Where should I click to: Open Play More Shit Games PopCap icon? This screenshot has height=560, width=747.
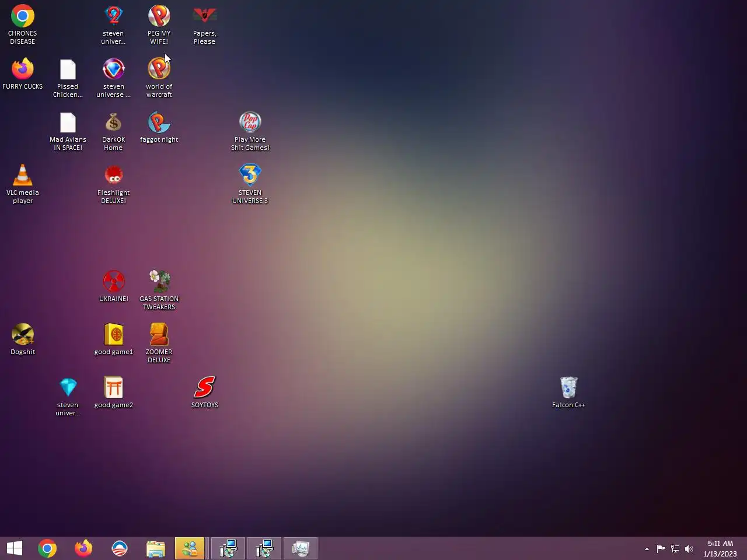(x=250, y=131)
